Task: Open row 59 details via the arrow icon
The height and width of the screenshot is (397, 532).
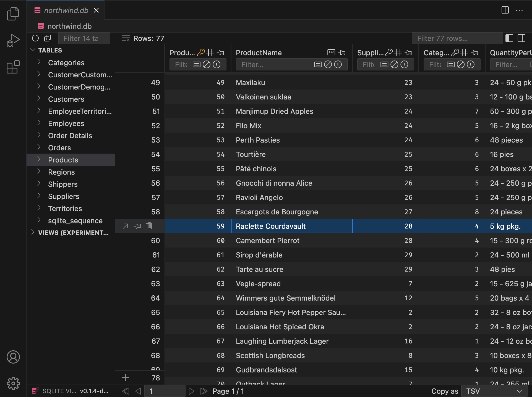Action: [125, 226]
